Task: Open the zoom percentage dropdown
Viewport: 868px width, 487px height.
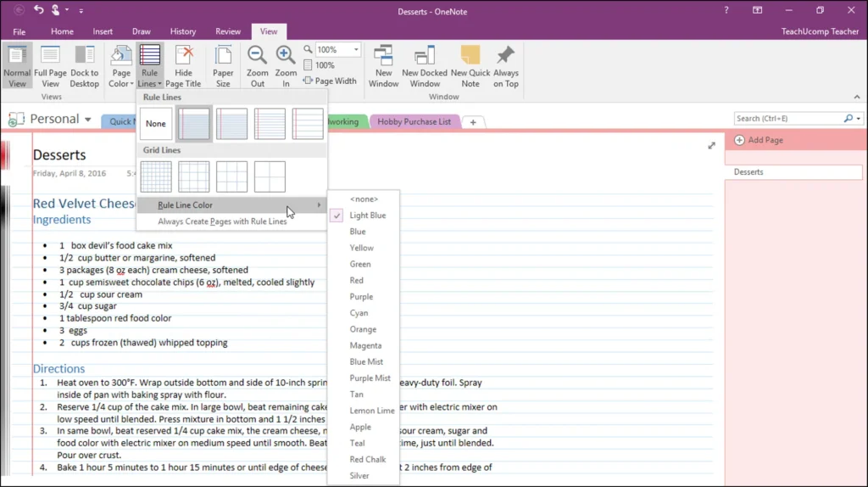Action: [x=356, y=49]
